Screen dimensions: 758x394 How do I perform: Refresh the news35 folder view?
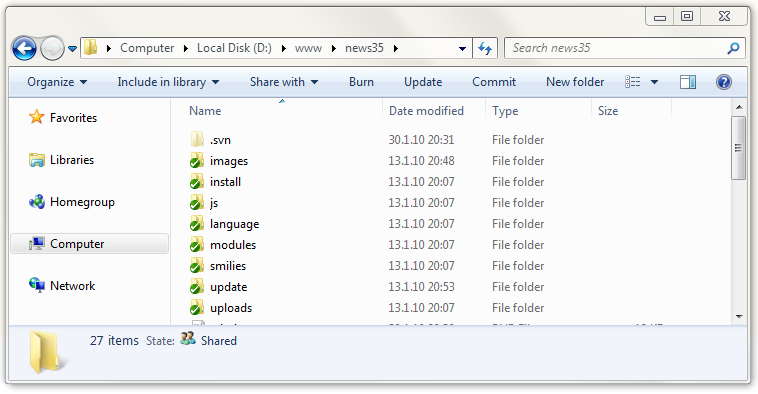485,48
